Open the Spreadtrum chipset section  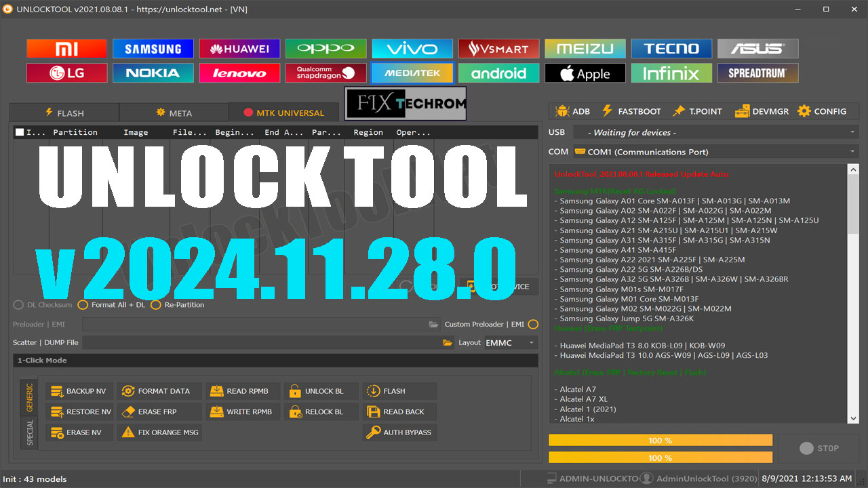758,73
